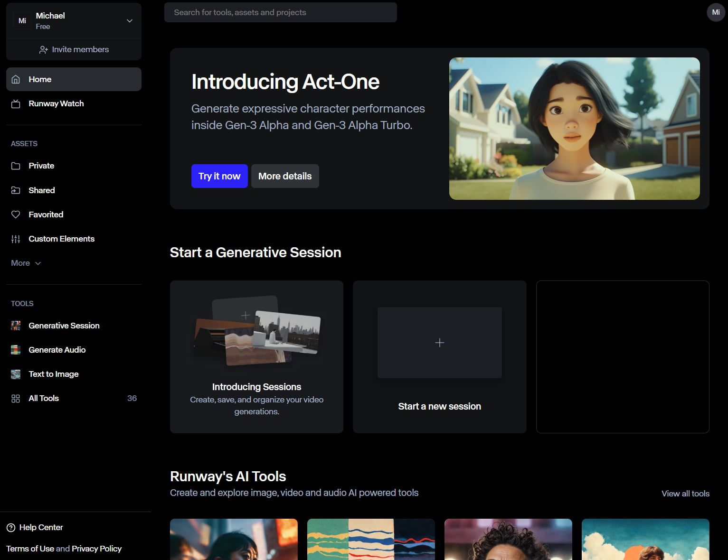Open Custom Elements sliders icon
This screenshot has width=728, height=560.
pos(16,239)
